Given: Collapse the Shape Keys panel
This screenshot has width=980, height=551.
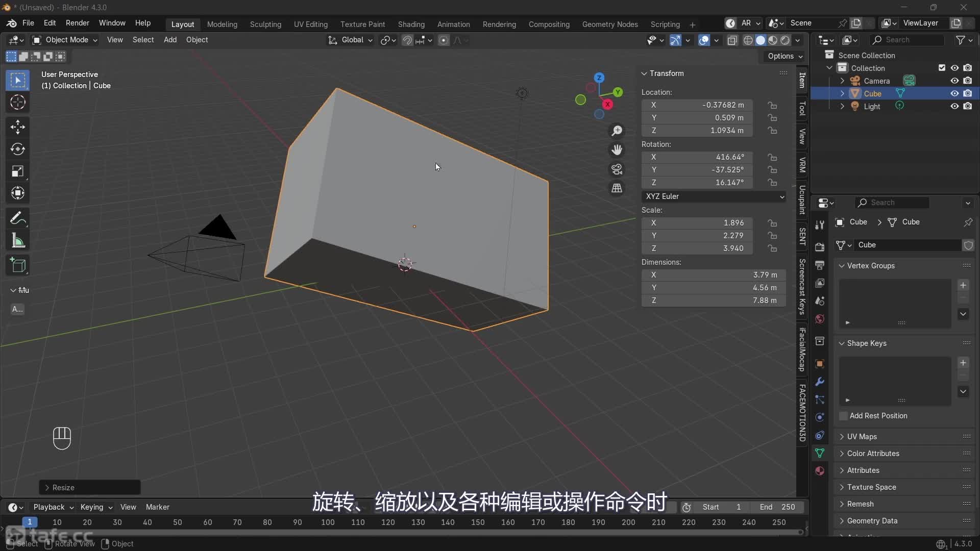Looking at the screenshot, I should (x=841, y=343).
